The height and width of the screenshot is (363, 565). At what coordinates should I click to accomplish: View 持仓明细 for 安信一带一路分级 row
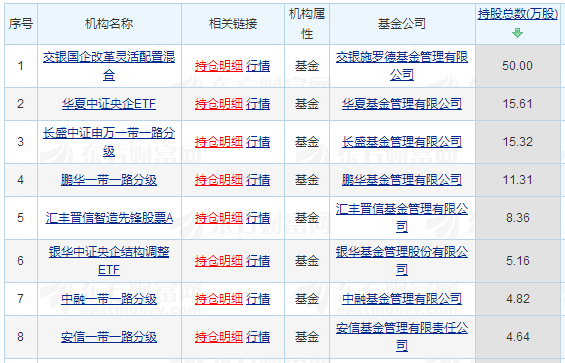219,337
